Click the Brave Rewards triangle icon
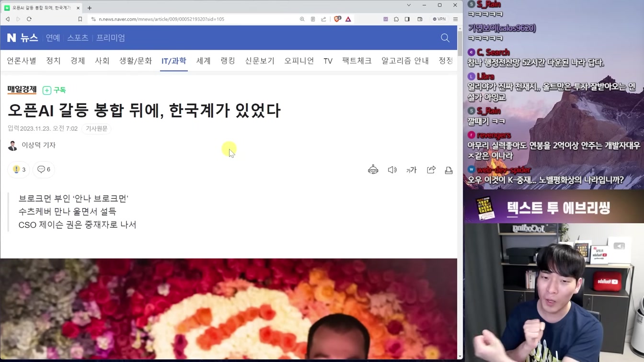 click(x=348, y=19)
